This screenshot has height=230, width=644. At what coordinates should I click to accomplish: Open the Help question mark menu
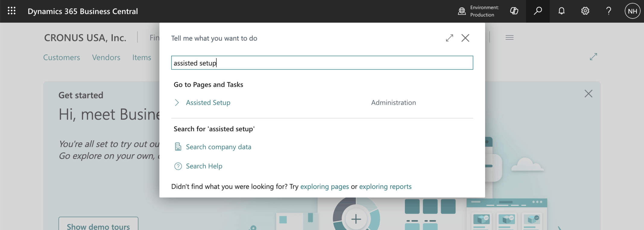pos(609,11)
